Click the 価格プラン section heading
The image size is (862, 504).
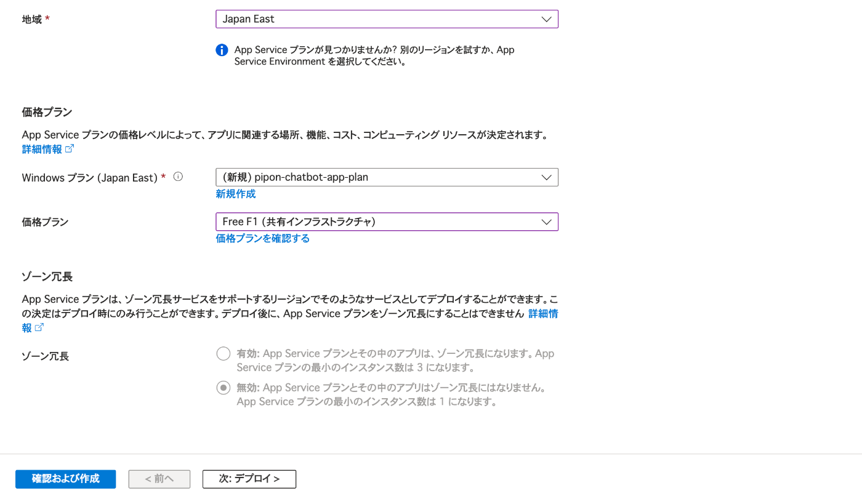[47, 112]
